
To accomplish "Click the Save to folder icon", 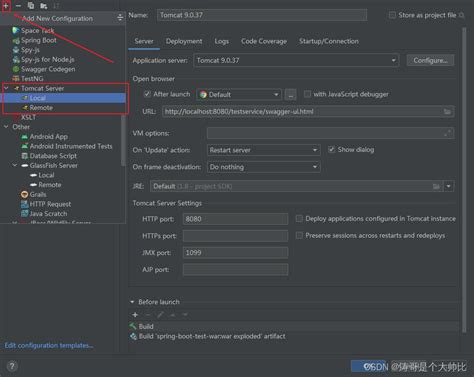I will (43, 6).
